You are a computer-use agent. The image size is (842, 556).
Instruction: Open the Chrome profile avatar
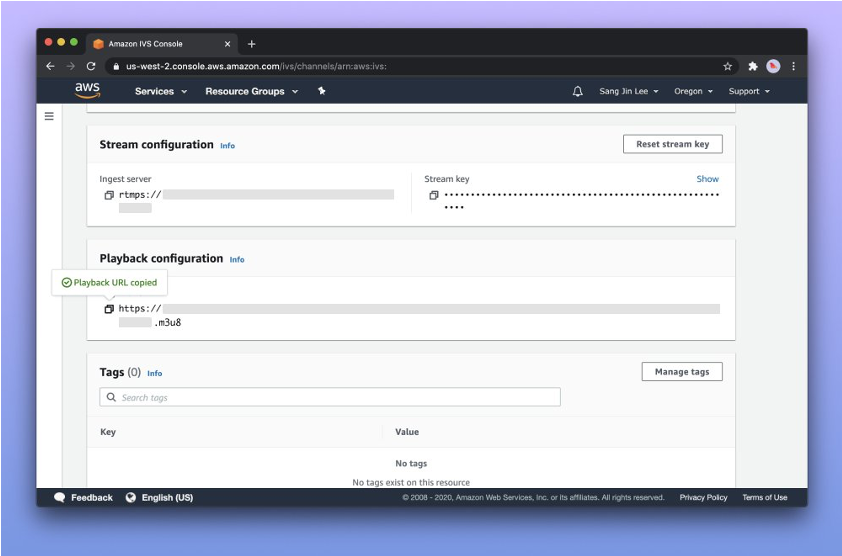[773, 66]
